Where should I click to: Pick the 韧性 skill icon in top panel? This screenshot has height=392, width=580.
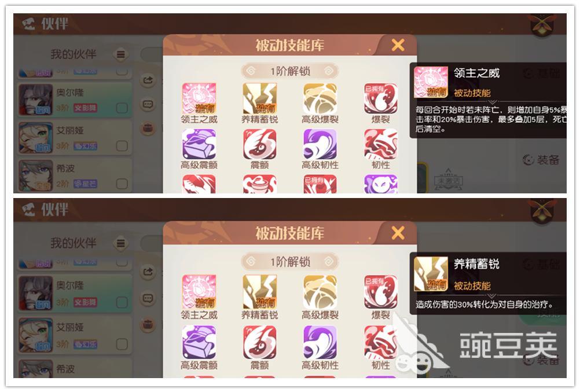point(381,144)
